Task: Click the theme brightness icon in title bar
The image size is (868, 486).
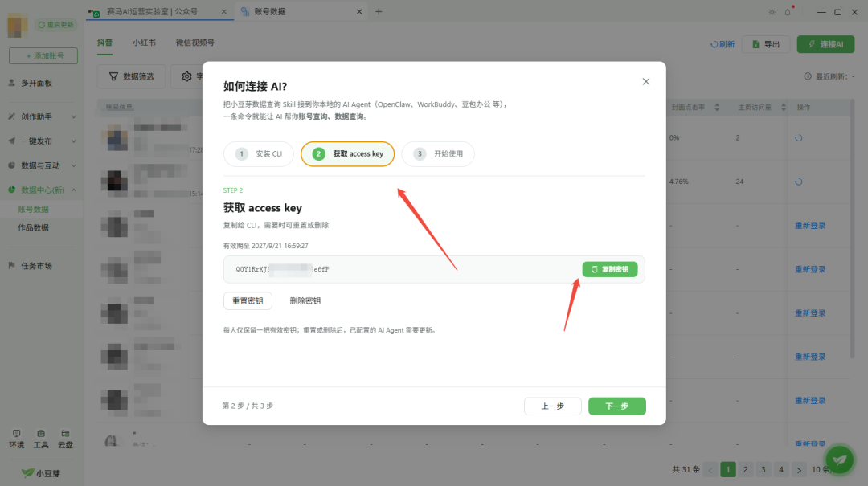Action: (772, 12)
